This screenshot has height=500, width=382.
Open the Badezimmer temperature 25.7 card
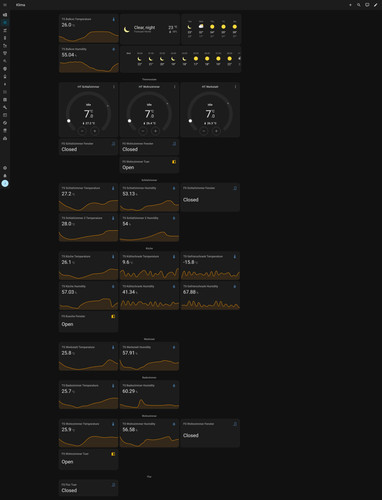(x=89, y=395)
